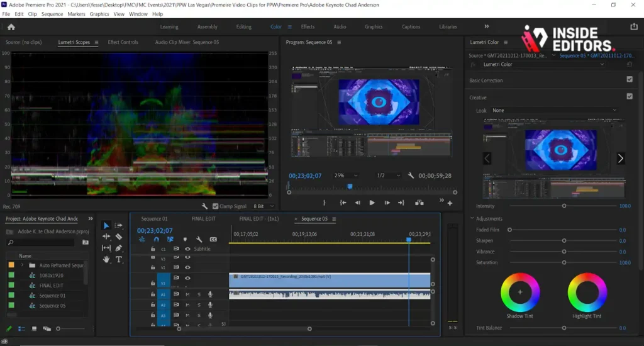
Task: Toggle Linked Selection in timeline
Action: tap(170, 239)
